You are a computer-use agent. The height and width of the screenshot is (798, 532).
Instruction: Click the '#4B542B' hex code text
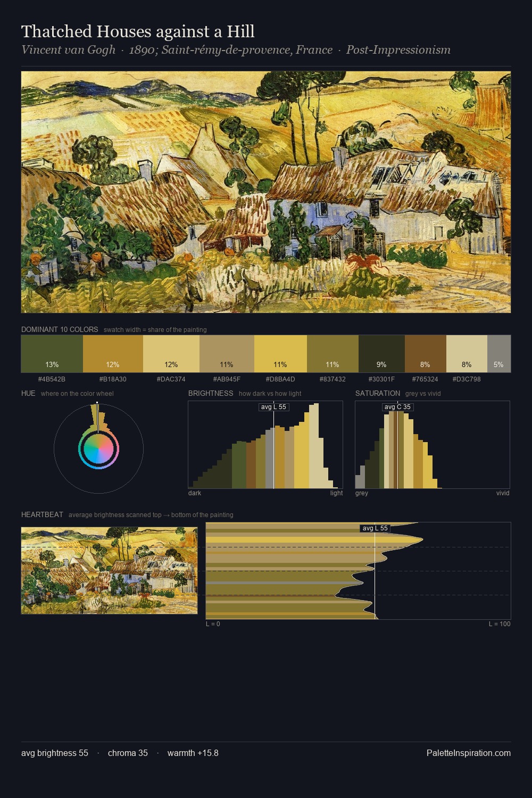click(x=52, y=379)
